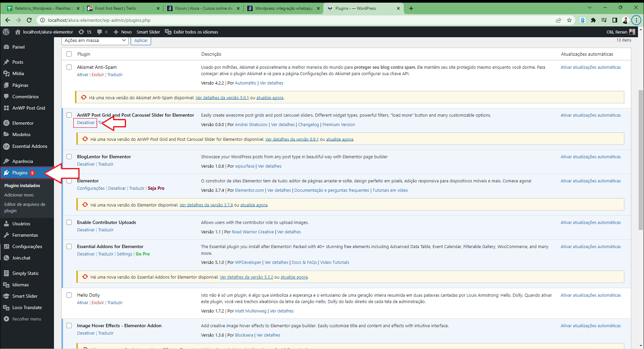Open the Chrome profile avatar icon
The height and width of the screenshot is (349, 644).
point(625,20)
